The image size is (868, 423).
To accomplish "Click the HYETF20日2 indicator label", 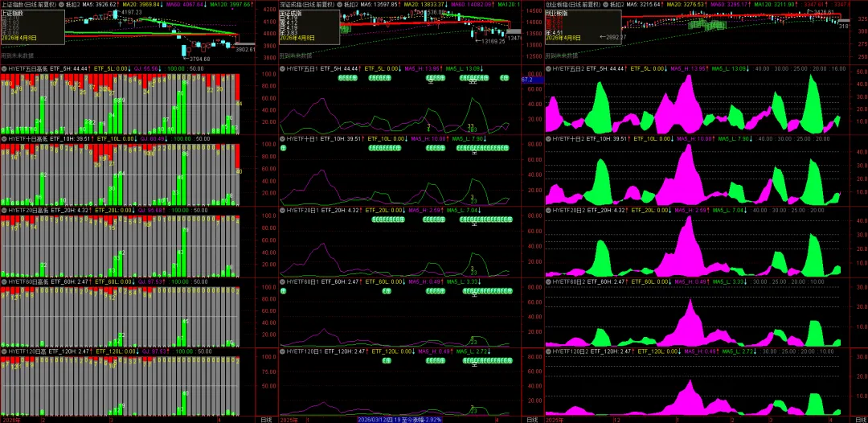I will pyautogui.click(x=568, y=211).
